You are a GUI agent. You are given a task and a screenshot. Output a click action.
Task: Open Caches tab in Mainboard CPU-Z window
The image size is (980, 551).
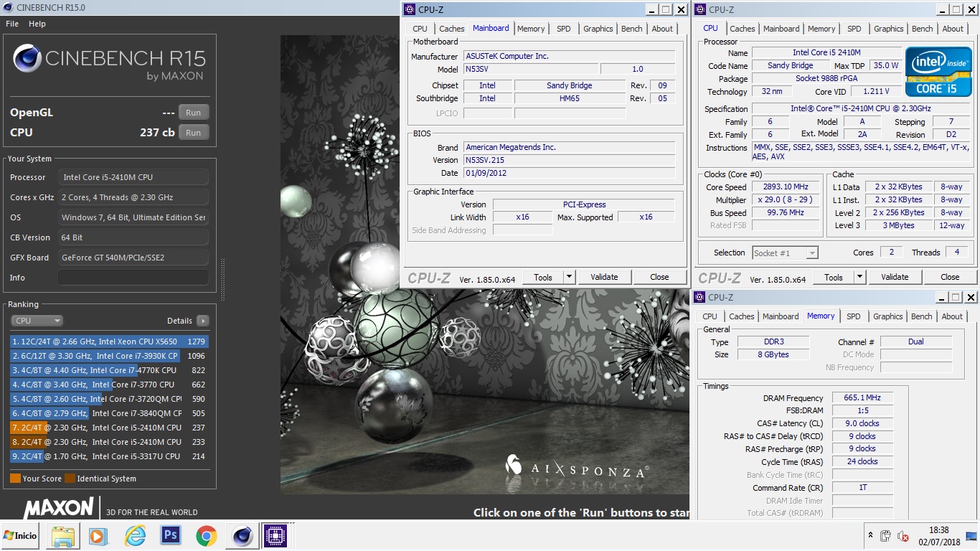tap(451, 29)
